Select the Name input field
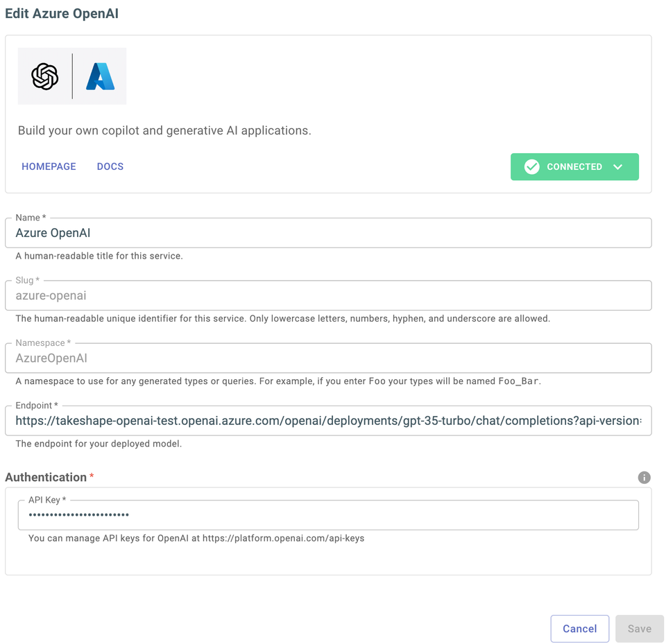 coord(326,232)
